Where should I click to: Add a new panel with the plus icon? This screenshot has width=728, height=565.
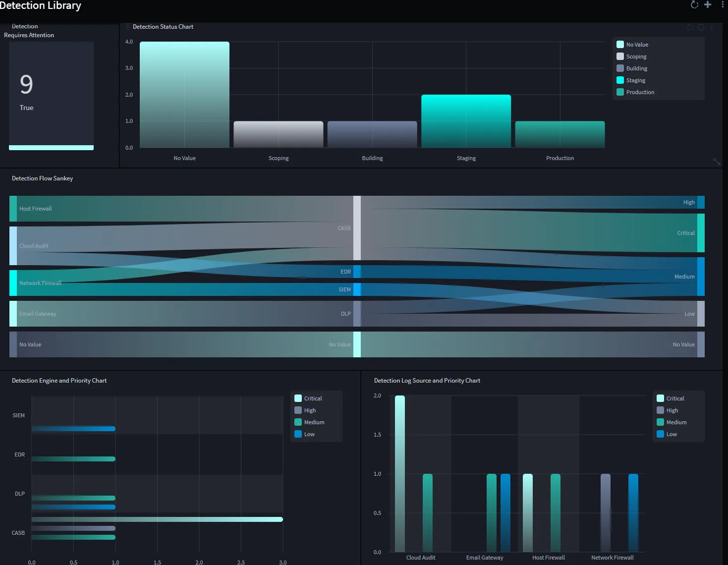708,4
